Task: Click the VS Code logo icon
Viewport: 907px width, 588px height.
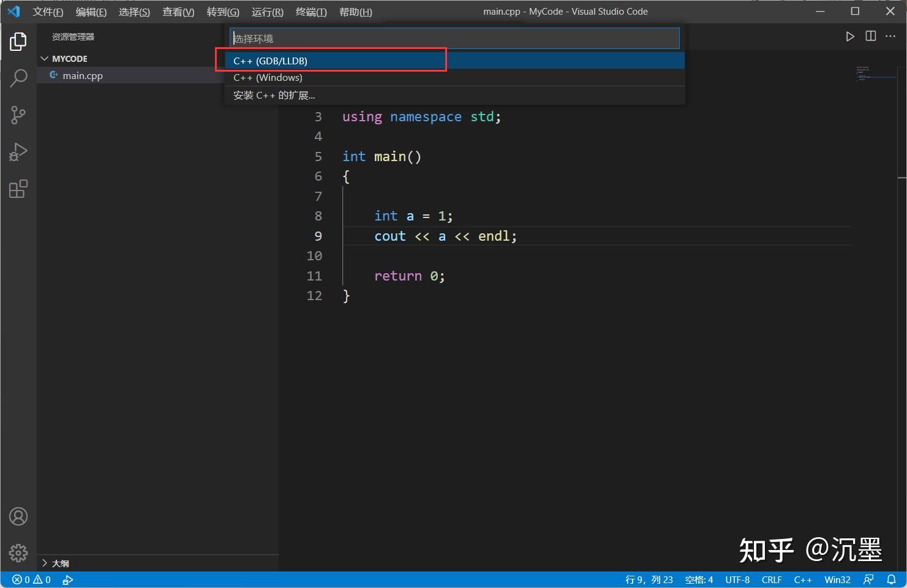Action: [13, 12]
